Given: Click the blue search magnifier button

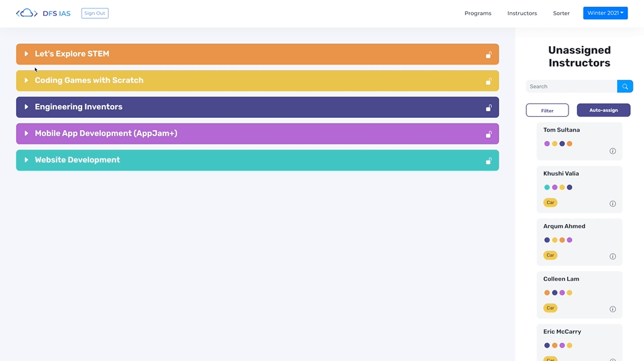Looking at the screenshot, I should tap(625, 87).
